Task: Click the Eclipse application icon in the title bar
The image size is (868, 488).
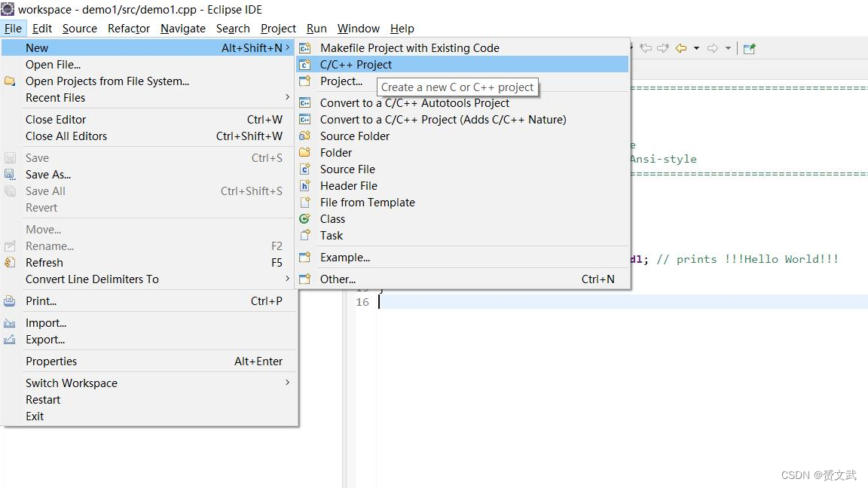Action: tap(8, 9)
